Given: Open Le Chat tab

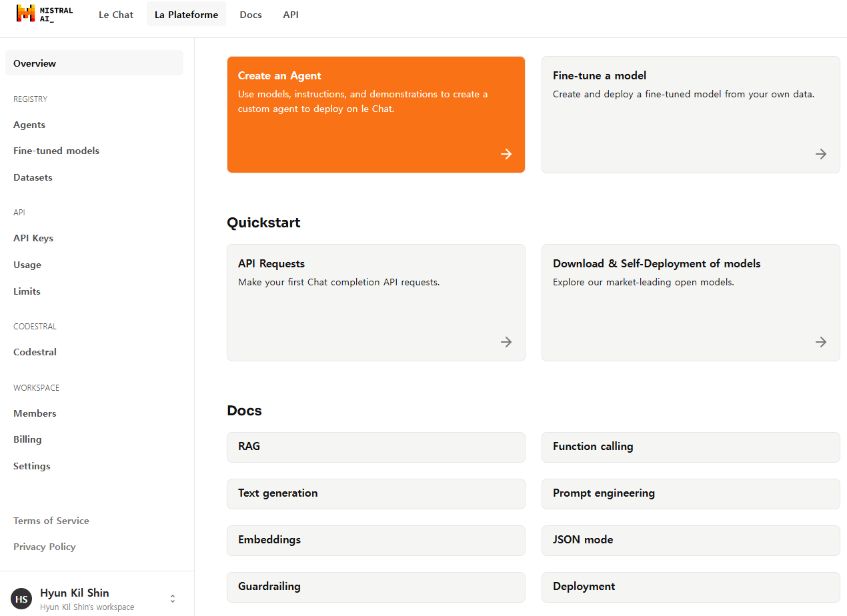Looking at the screenshot, I should click(x=116, y=14).
